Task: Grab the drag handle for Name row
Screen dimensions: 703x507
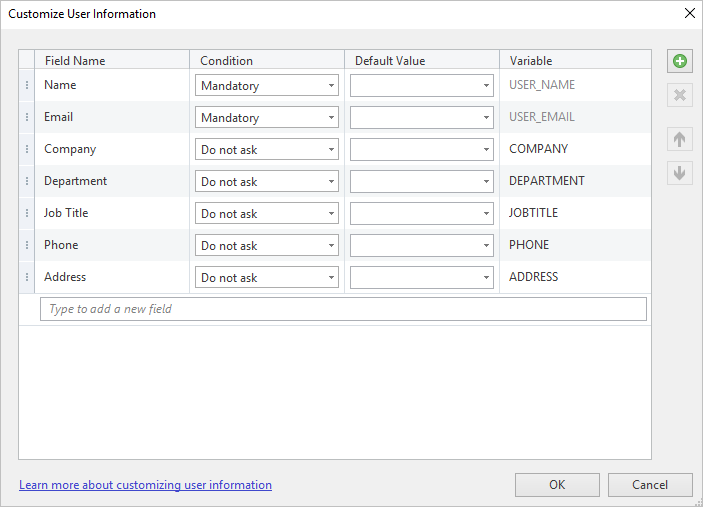Action: click(x=27, y=85)
